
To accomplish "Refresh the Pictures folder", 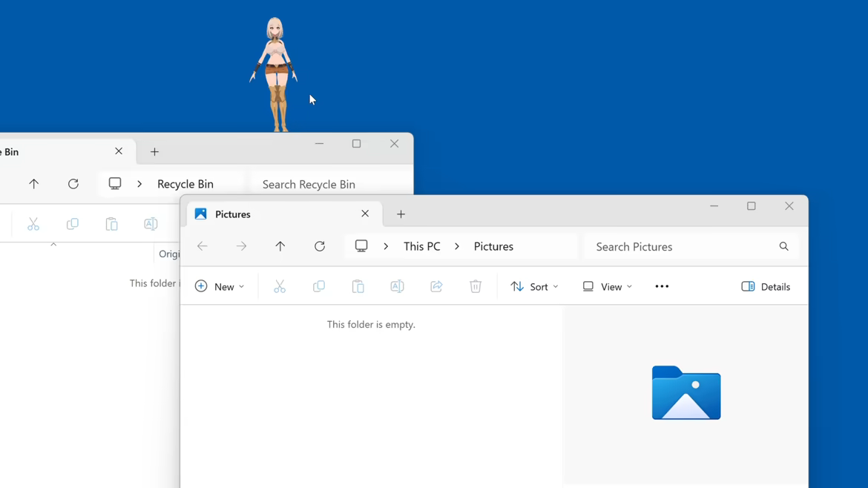I will click(x=320, y=246).
